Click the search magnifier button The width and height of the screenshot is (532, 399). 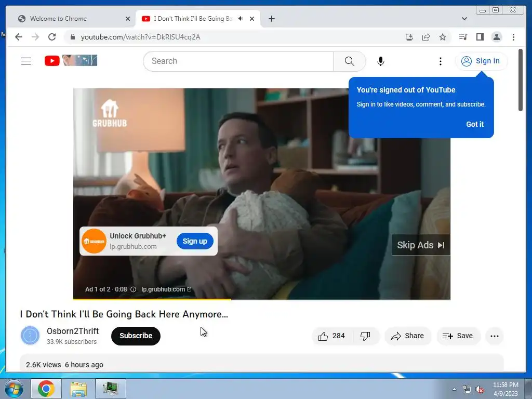(x=349, y=61)
